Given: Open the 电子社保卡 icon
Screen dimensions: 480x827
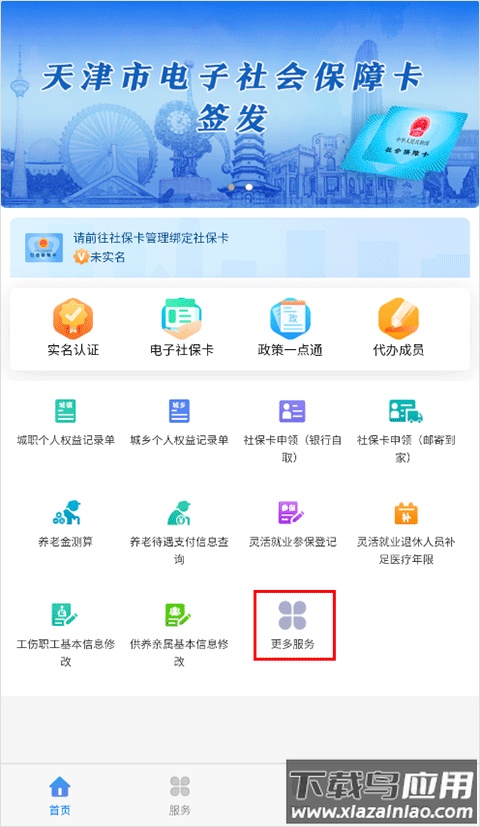Looking at the screenshot, I should click(x=181, y=318).
